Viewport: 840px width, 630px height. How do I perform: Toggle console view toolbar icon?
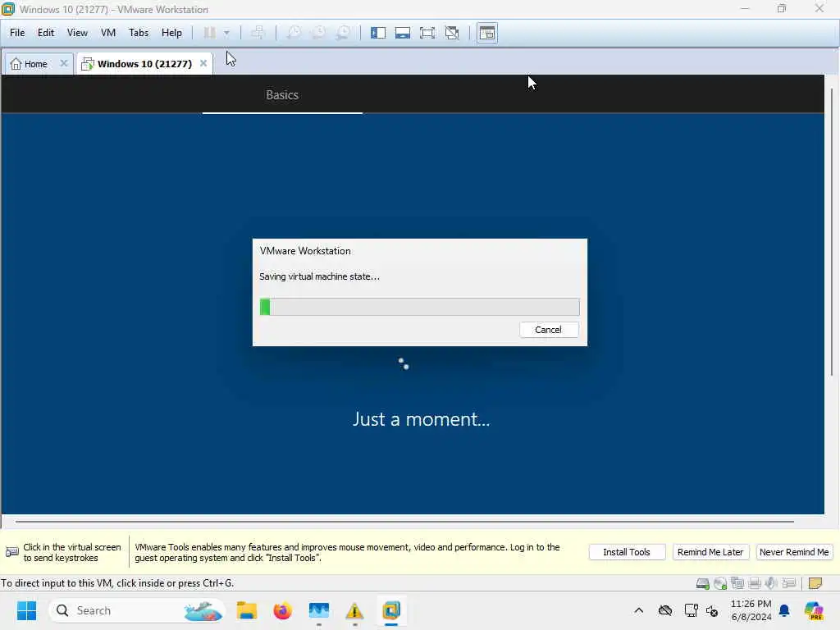click(x=487, y=33)
